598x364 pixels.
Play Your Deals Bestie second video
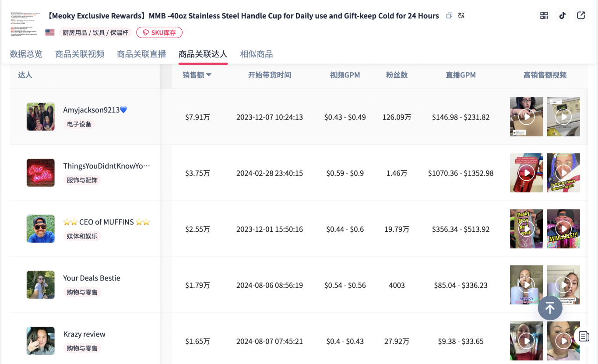tap(563, 285)
